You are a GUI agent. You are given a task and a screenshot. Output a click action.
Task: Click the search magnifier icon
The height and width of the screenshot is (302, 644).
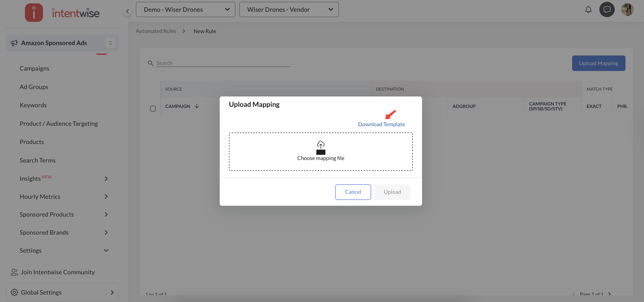click(x=151, y=63)
